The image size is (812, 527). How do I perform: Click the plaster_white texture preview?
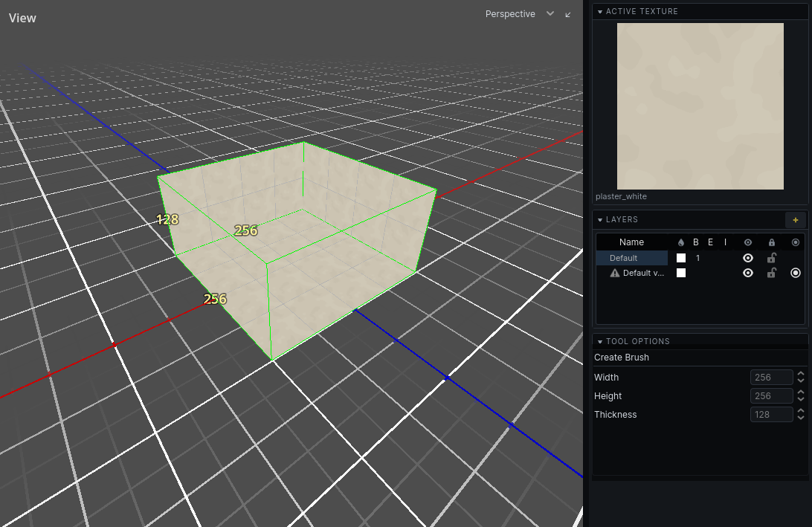pyautogui.click(x=700, y=106)
